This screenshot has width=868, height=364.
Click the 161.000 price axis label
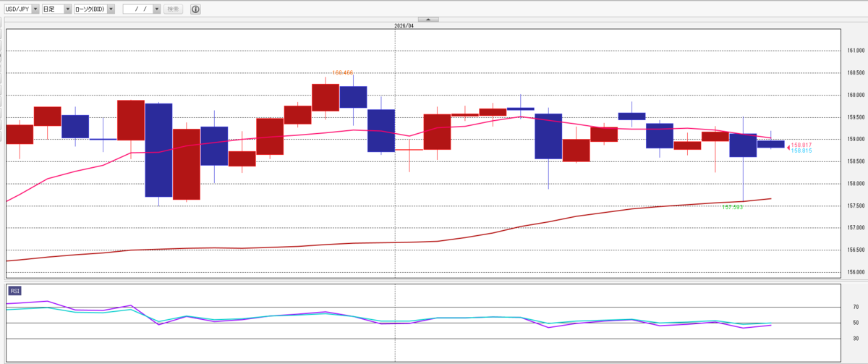pos(856,51)
